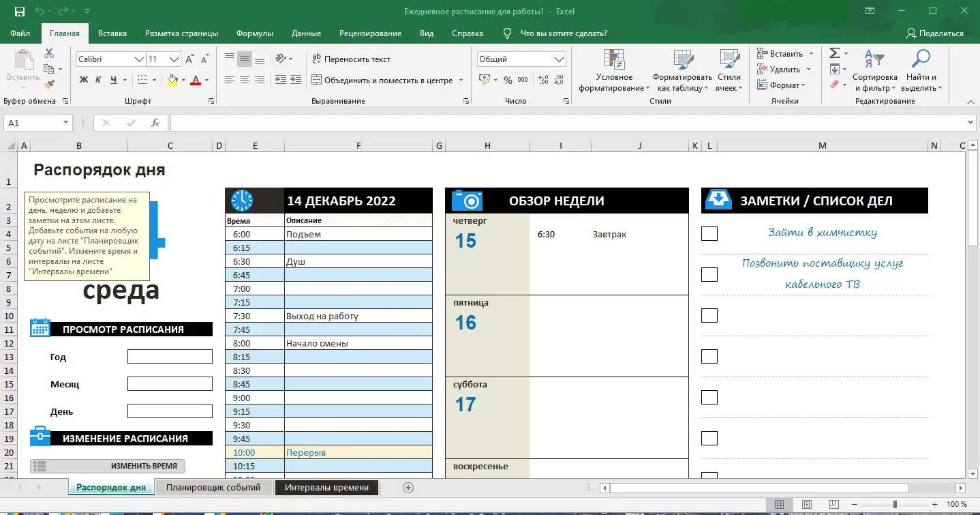Click the Год input field
980x515 pixels.
tap(170, 357)
